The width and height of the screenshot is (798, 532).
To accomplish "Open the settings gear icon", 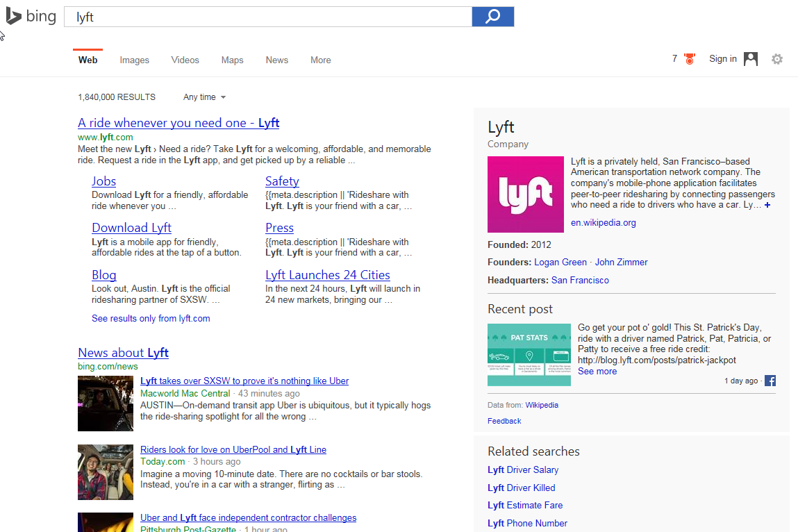I will coord(777,59).
